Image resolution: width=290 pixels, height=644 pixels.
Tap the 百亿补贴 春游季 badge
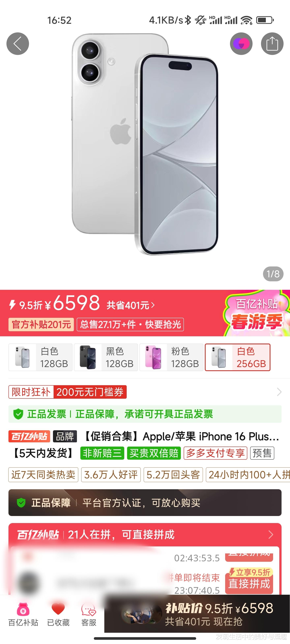(256, 313)
